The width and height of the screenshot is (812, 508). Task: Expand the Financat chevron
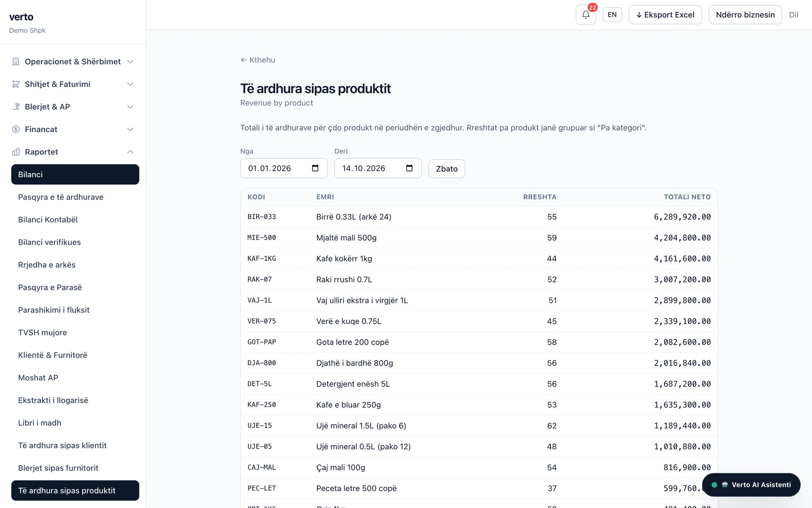pos(130,129)
